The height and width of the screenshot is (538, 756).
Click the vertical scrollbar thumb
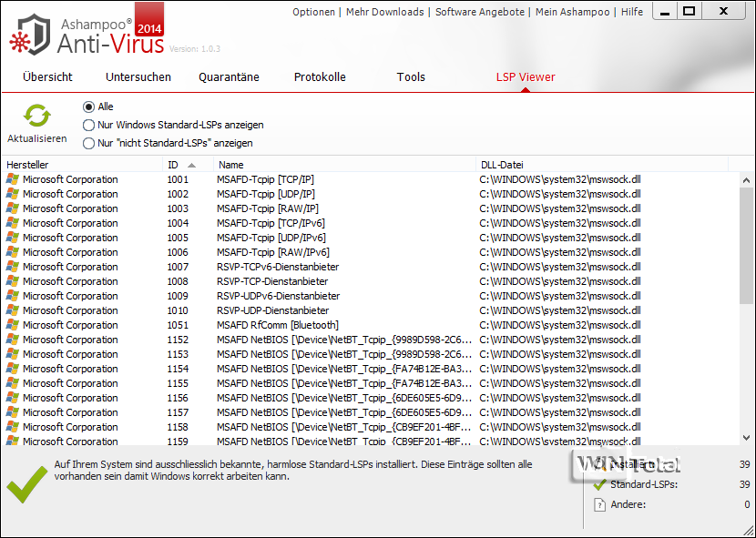click(x=746, y=246)
